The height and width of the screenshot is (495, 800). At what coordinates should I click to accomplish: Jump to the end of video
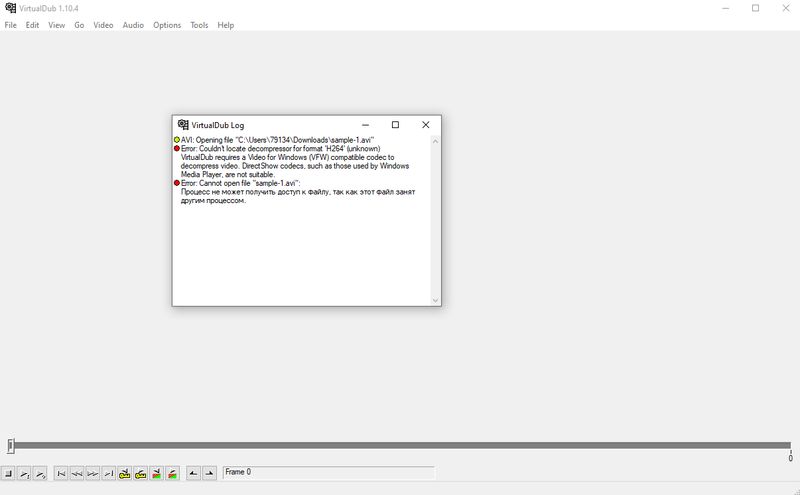tap(109, 473)
